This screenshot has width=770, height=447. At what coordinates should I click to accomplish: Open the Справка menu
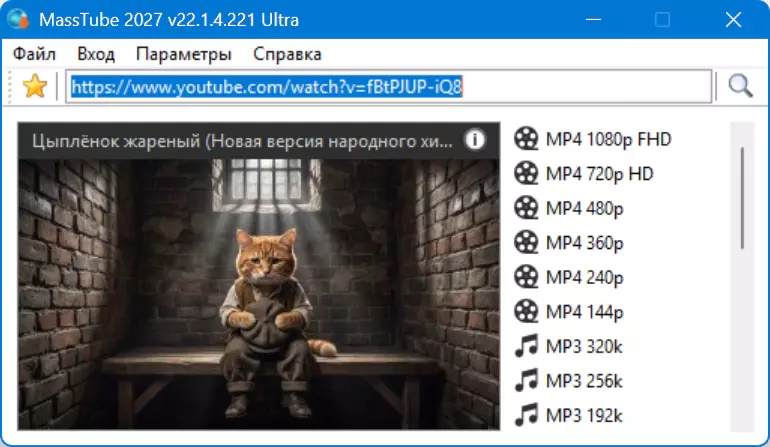(287, 54)
